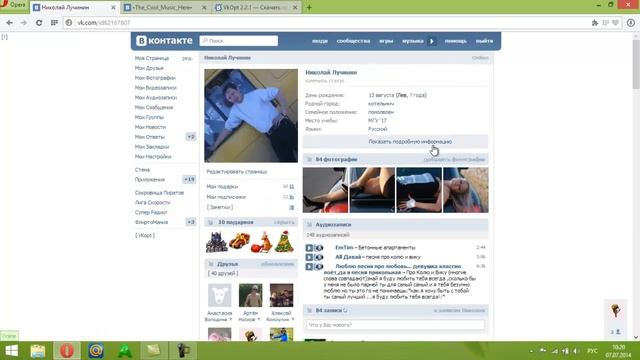Click the Opera icon in the taskbar
The width and height of the screenshot is (640, 360).
(67, 351)
